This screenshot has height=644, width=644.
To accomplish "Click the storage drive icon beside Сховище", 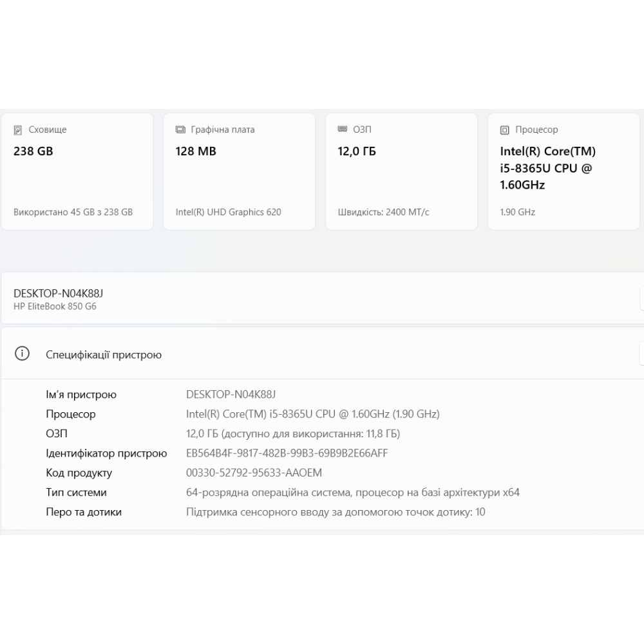I will coord(18,130).
